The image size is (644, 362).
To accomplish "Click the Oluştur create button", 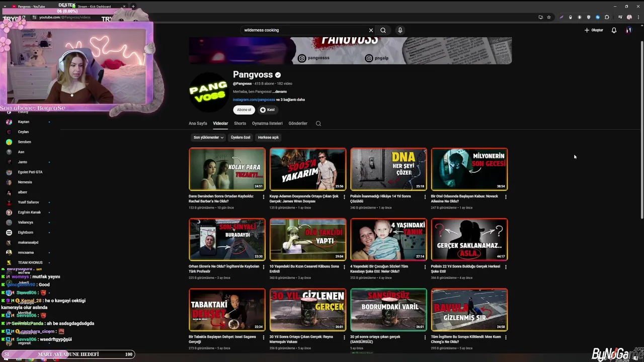I will [594, 30].
